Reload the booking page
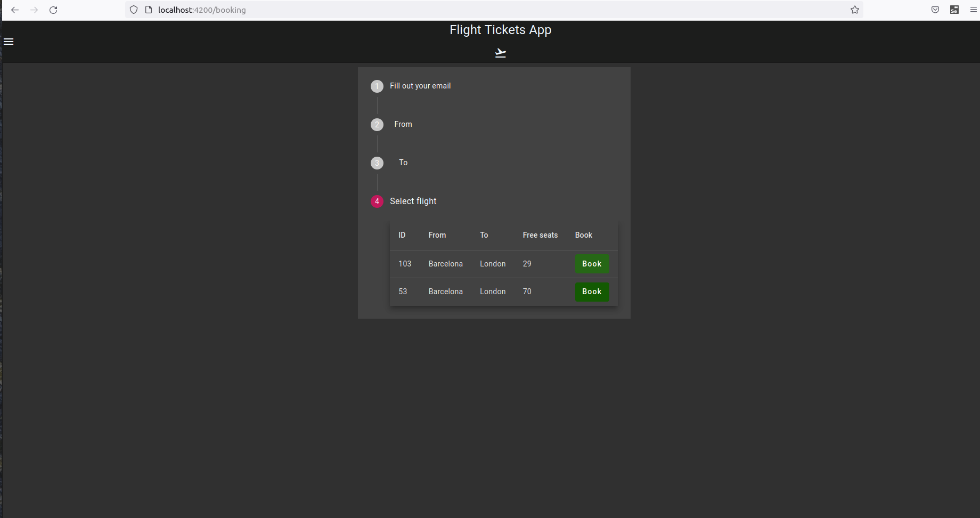 tap(53, 10)
